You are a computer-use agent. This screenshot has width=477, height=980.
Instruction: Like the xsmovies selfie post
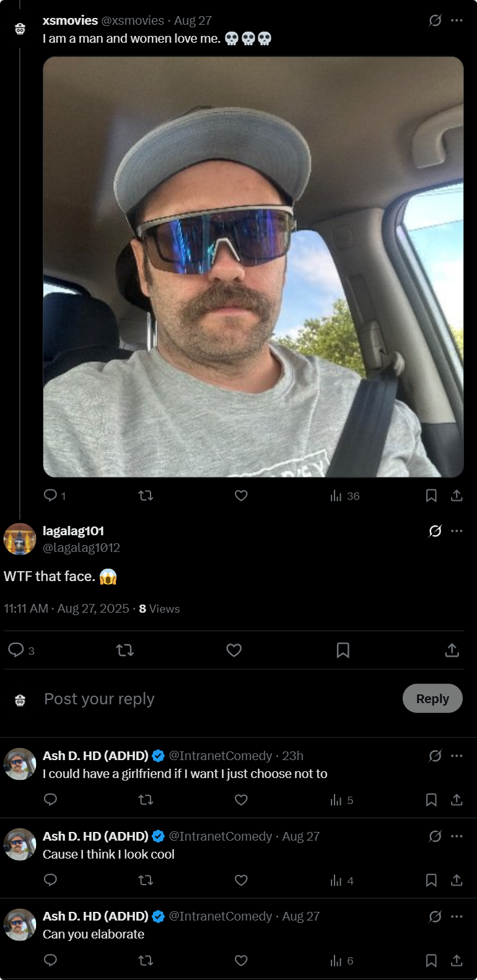pyautogui.click(x=241, y=496)
